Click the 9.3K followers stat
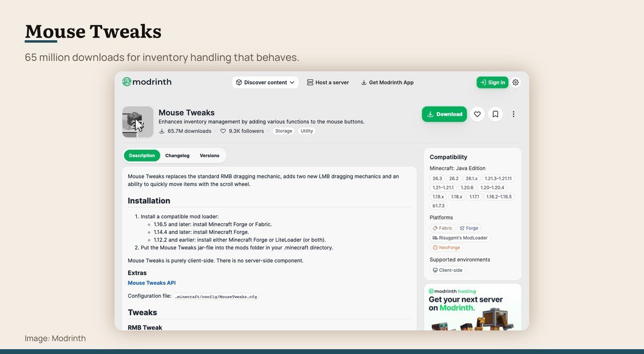 [x=242, y=131]
